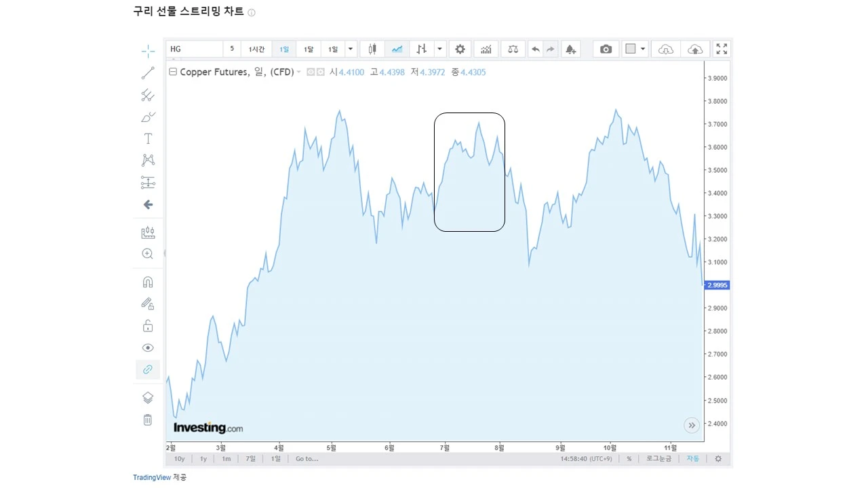Take a chart snapshot with camera

click(606, 49)
